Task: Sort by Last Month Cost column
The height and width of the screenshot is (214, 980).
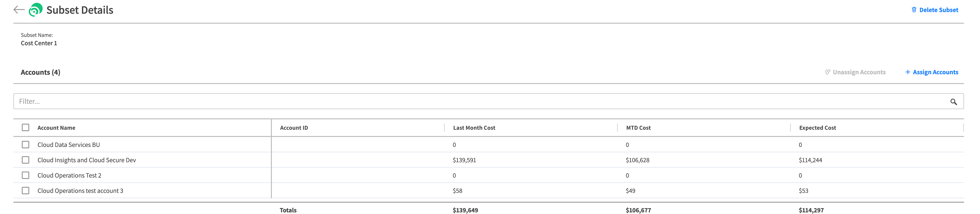Action: tap(474, 128)
